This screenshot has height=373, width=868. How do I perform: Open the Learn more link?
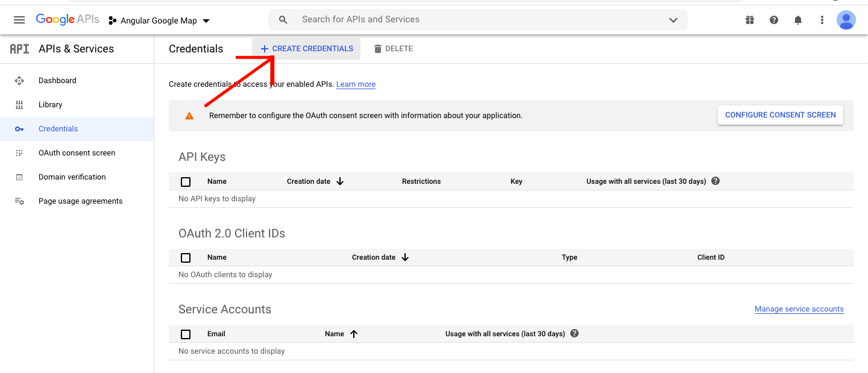tap(356, 84)
